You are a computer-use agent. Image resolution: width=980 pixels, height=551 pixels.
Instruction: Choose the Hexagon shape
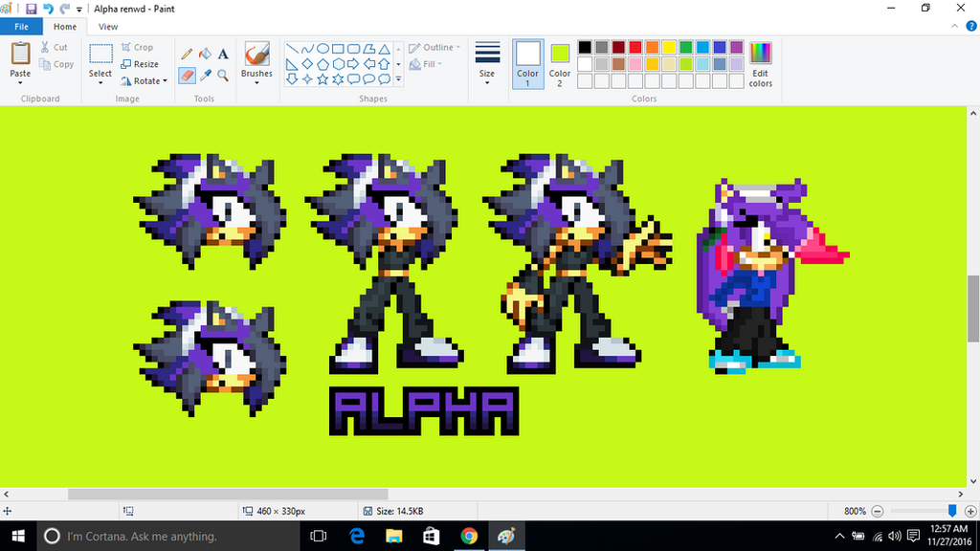tap(338, 64)
